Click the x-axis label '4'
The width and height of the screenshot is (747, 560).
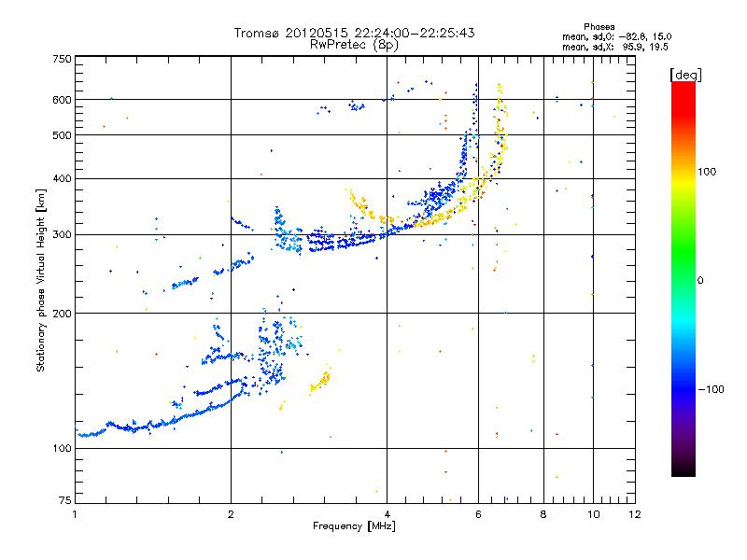click(387, 514)
